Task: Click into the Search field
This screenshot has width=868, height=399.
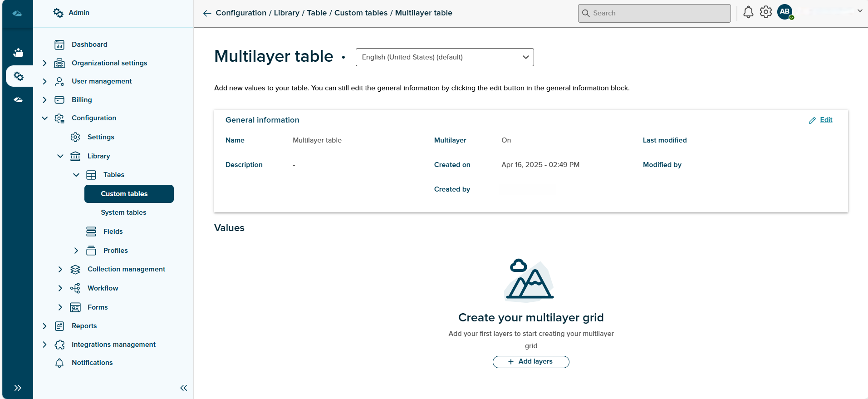Action: pyautogui.click(x=654, y=13)
